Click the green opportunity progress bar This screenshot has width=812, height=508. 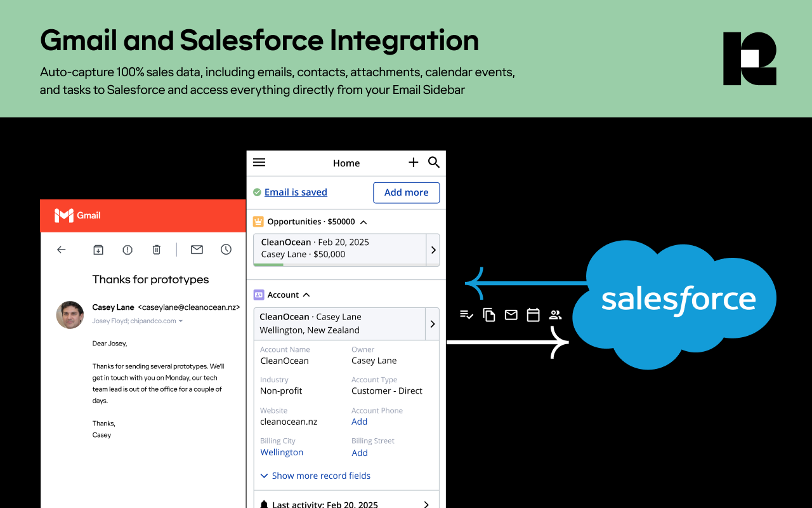269,266
